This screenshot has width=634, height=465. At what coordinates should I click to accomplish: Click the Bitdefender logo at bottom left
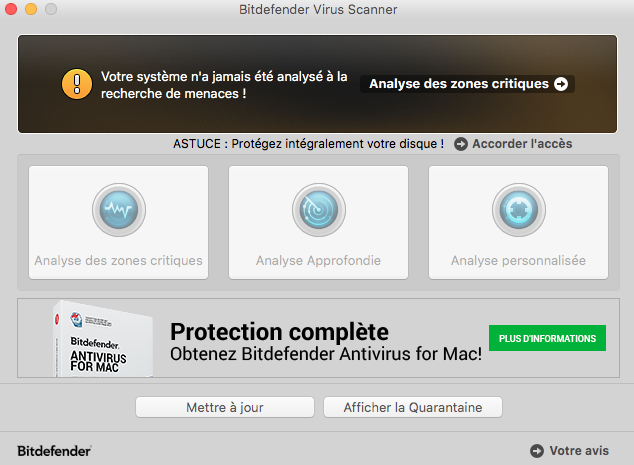click(55, 451)
